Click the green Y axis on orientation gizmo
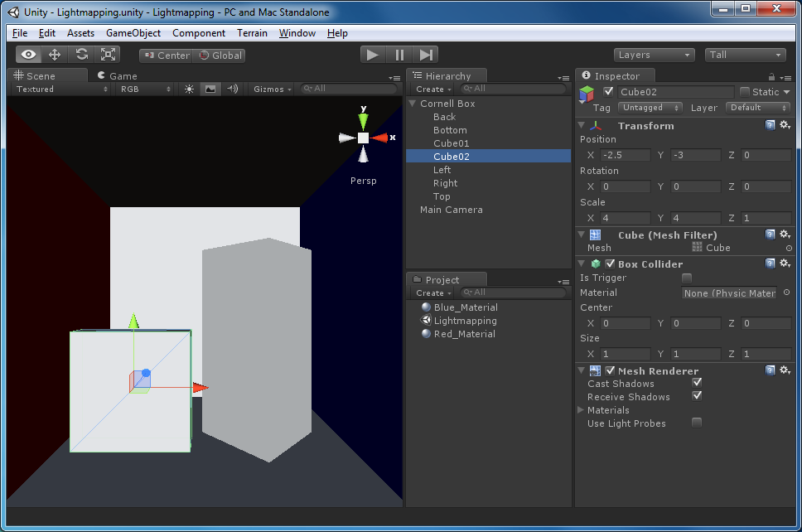The height and width of the screenshot is (532, 802). (x=363, y=121)
